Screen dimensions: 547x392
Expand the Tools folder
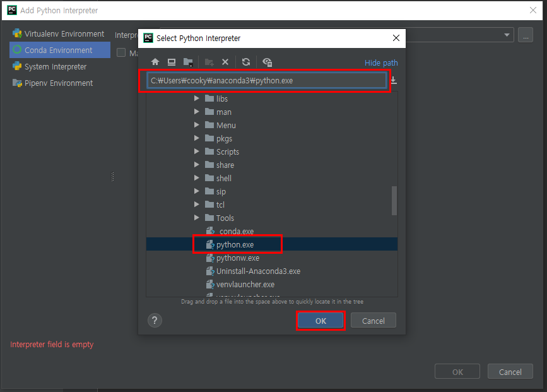[x=196, y=218]
